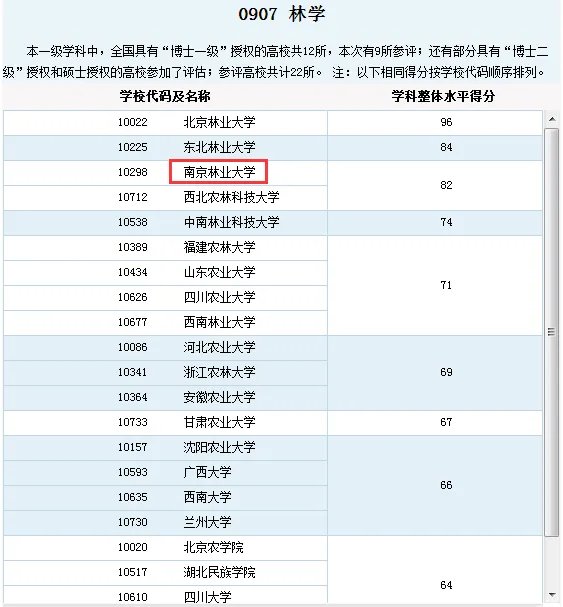Click school code 10020
Image resolution: width=563 pixels, height=607 pixels.
tap(133, 547)
